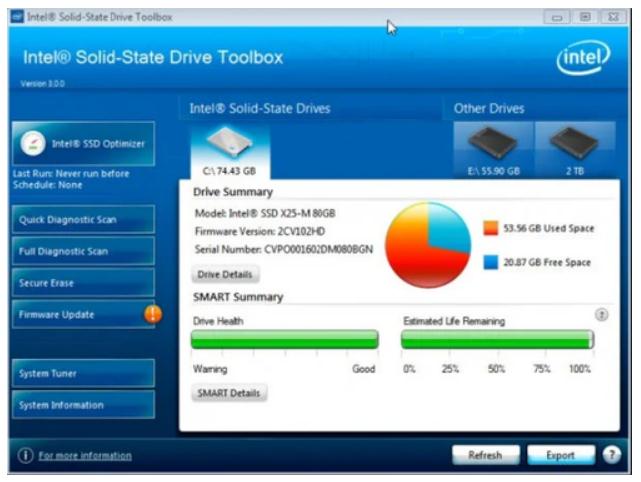Click the 53.56 GB Used Space text
The width and height of the screenshot is (641, 482).
(549, 228)
